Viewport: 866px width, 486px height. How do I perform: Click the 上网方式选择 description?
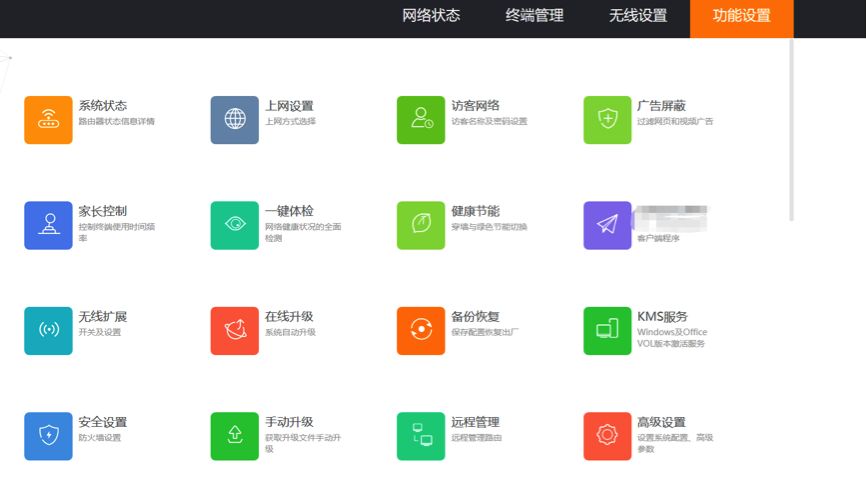pyautogui.click(x=291, y=121)
